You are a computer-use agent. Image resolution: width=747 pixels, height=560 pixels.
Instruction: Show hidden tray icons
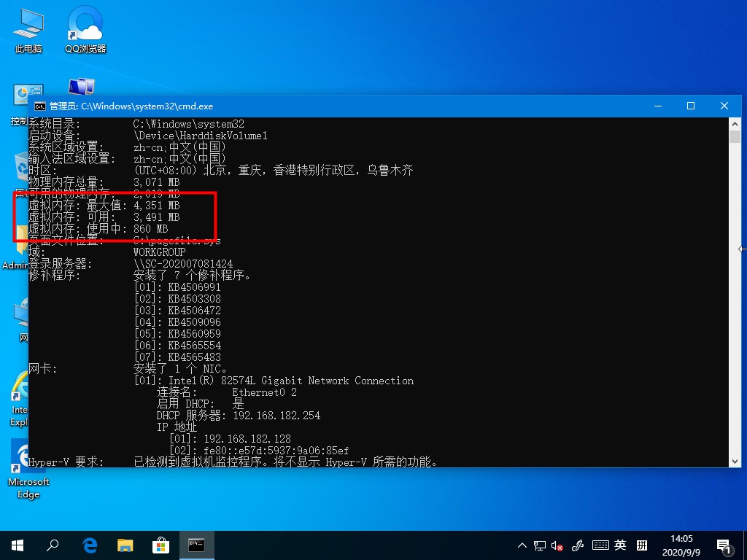(521, 545)
